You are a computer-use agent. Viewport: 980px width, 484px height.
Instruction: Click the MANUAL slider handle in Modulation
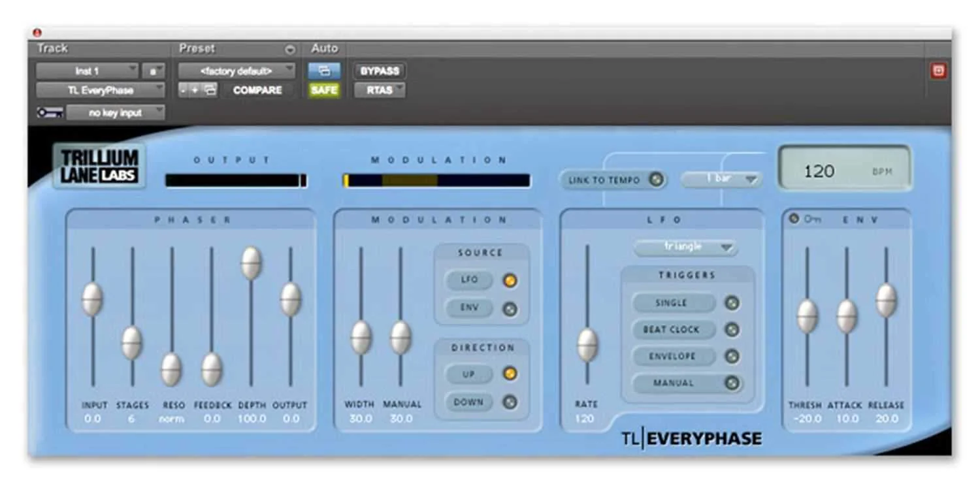(x=401, y=338)
